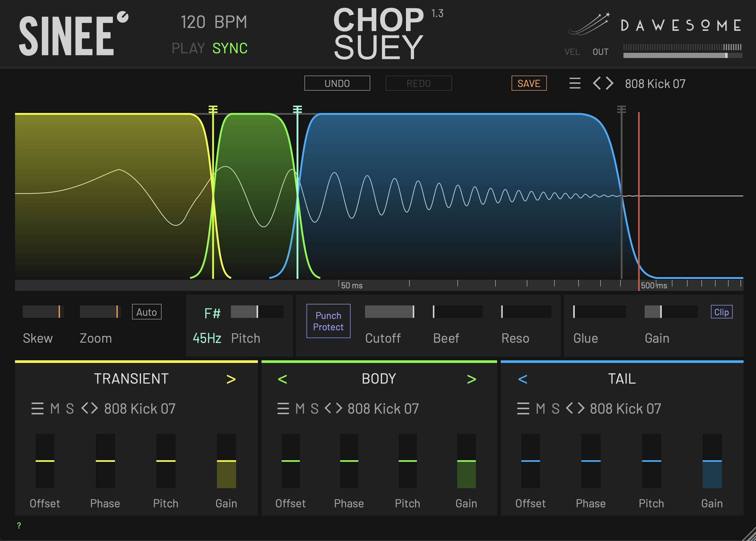This screenshot has width=756, height=541.
Task: Adjust the Reso slider
Action: (x=526, y=311)
